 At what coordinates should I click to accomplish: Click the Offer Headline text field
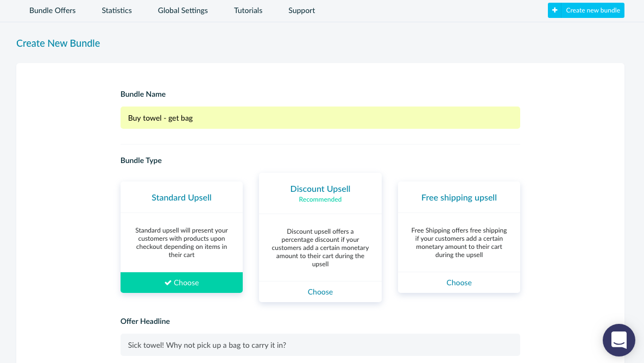320,345
